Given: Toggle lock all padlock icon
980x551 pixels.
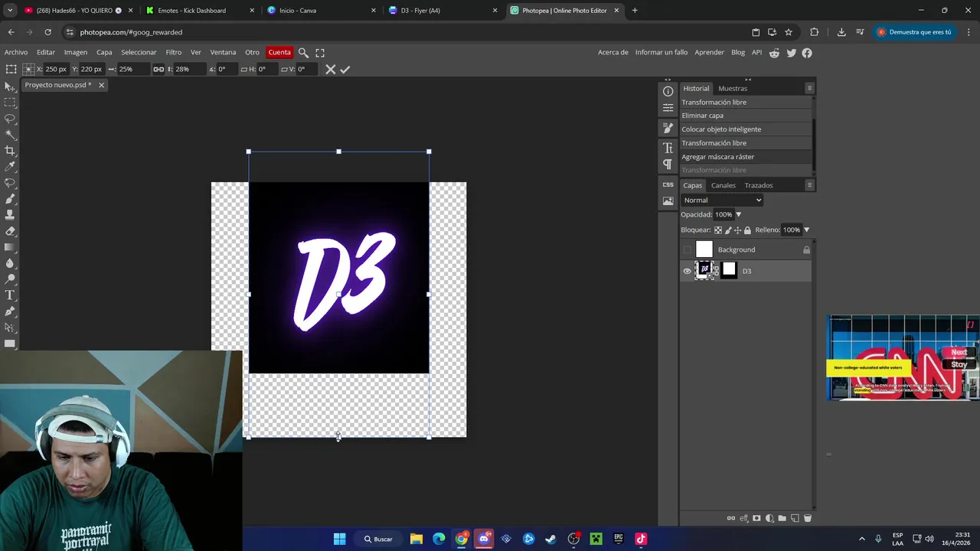Looking at the screenshot, I should 747,230.
